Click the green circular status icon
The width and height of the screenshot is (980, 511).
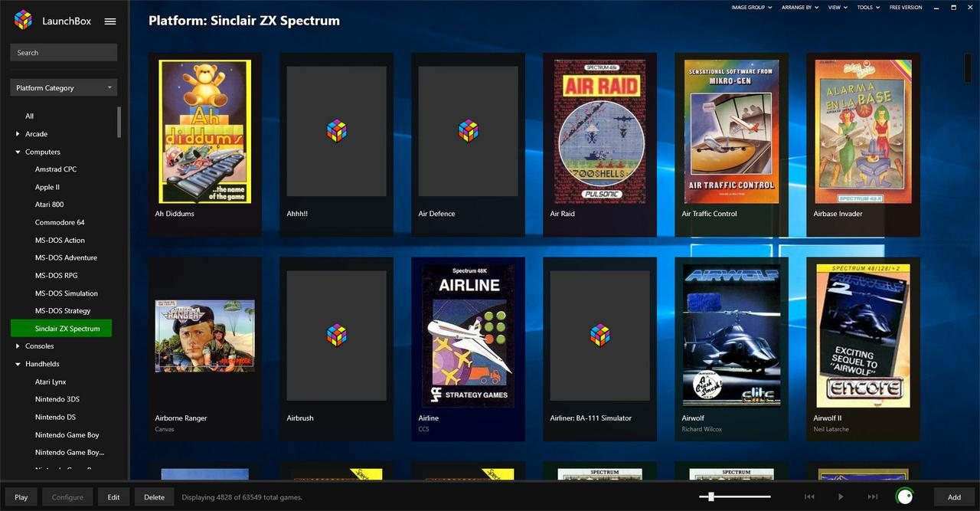pos(905,496)
